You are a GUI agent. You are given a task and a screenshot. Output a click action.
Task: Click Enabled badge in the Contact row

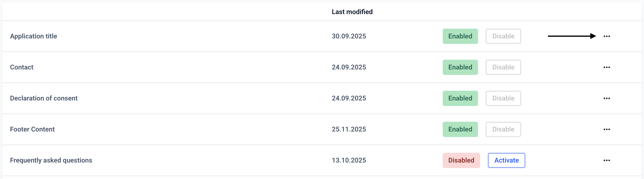tap(460, 67)
